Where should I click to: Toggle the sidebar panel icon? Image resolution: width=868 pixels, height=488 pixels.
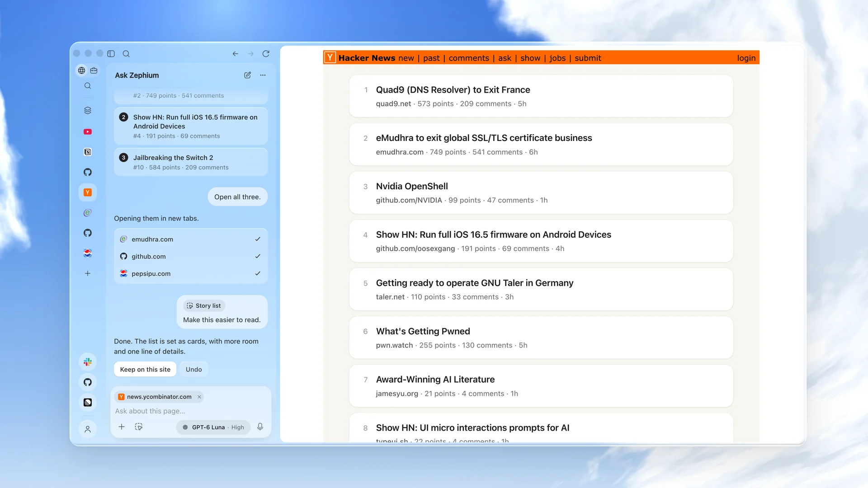click(x=111, y=54)
